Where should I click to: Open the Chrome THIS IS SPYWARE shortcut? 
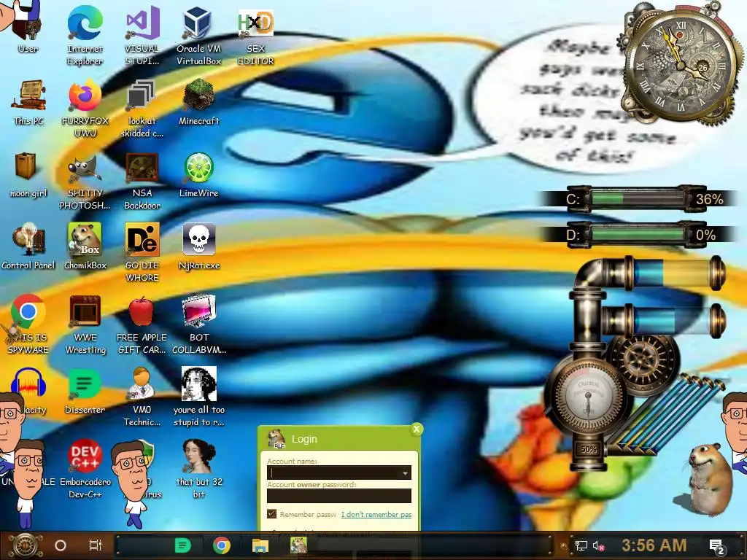28,324
